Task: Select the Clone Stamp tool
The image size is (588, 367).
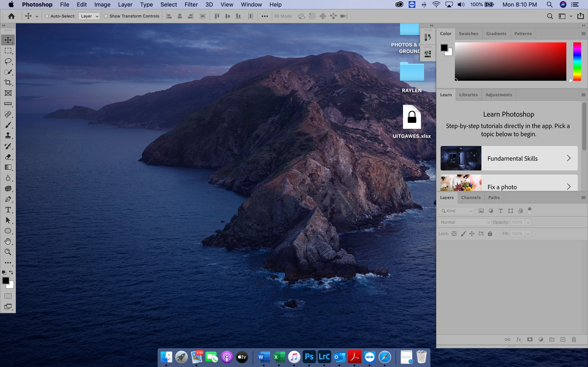Action: coord(8,135)
